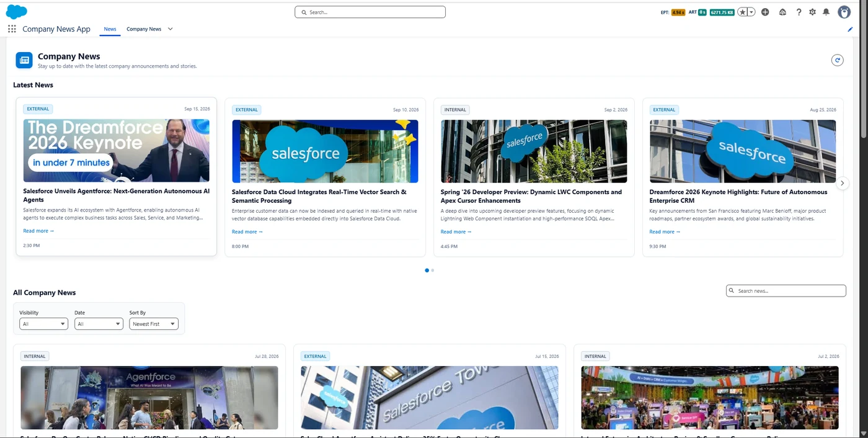Click the Company News header icon

pyautogui.click(x=24, y=60)
